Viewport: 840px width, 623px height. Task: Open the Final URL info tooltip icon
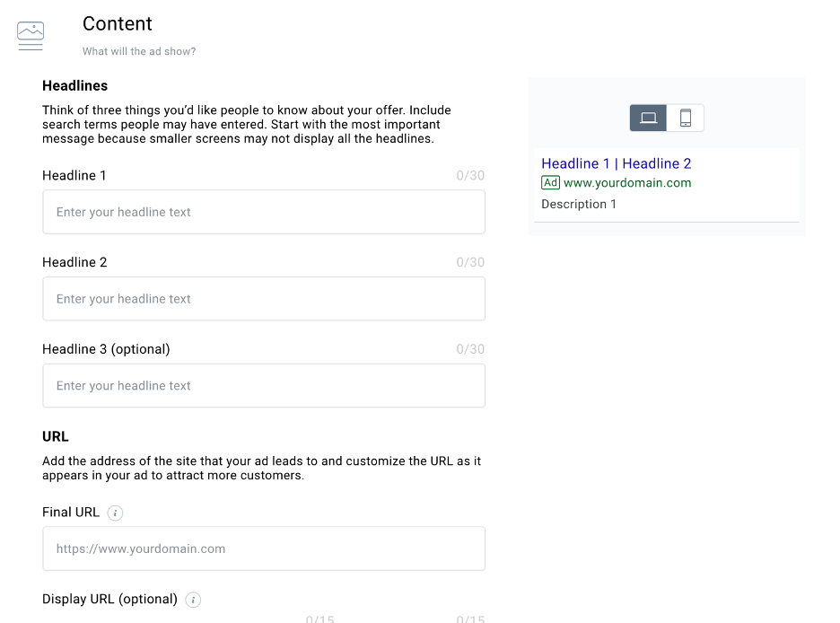pyautogui.click(x=115, y=513)
